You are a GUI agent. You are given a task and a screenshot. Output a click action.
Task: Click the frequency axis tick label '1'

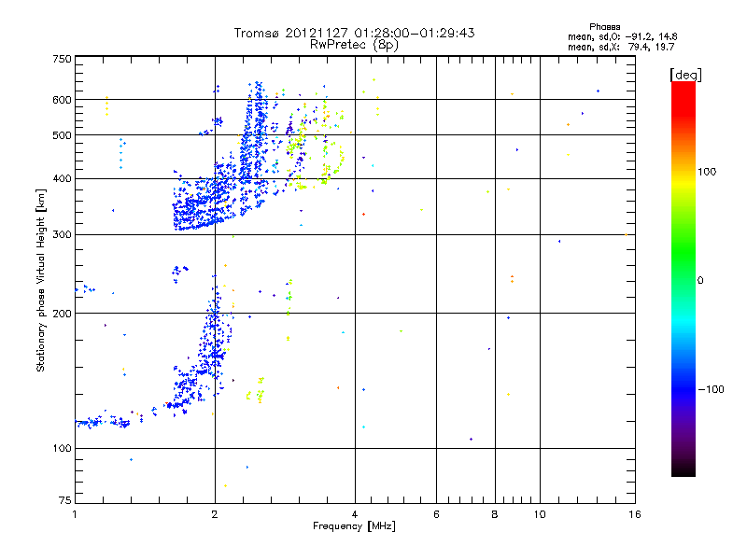75,514
